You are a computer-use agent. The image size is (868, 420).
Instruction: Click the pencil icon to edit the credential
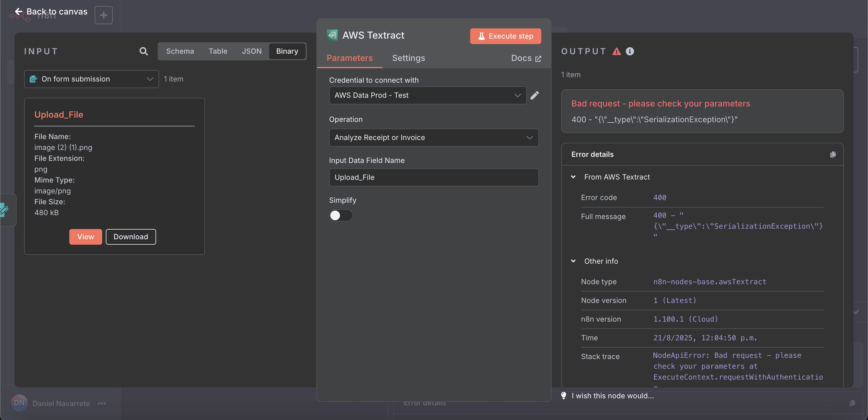(534, 95)
